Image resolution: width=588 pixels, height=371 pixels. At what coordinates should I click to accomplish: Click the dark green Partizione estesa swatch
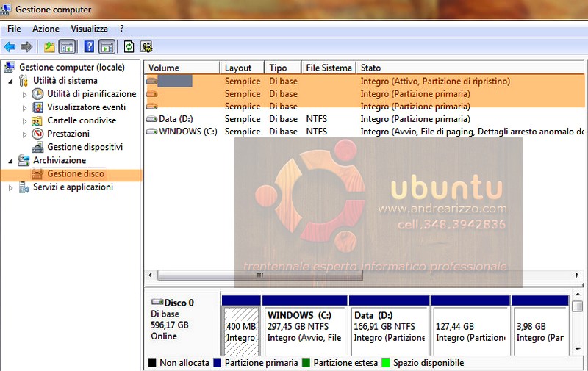(306, 363)
